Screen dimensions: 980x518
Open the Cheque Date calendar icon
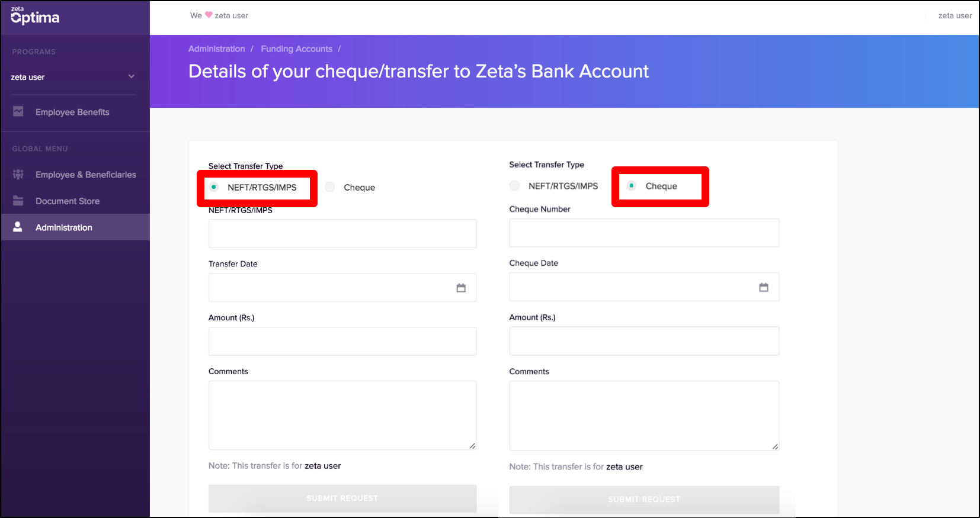pos(764,287)
